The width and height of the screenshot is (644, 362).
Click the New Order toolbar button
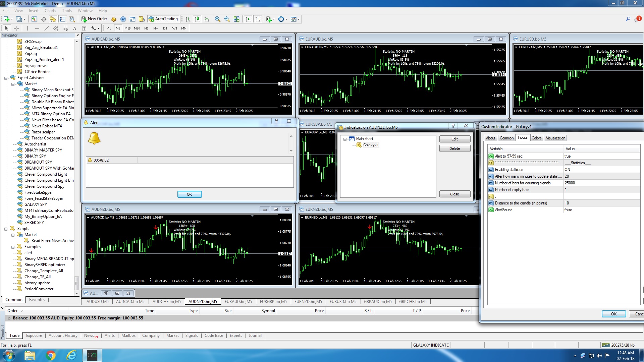point(94,19)
